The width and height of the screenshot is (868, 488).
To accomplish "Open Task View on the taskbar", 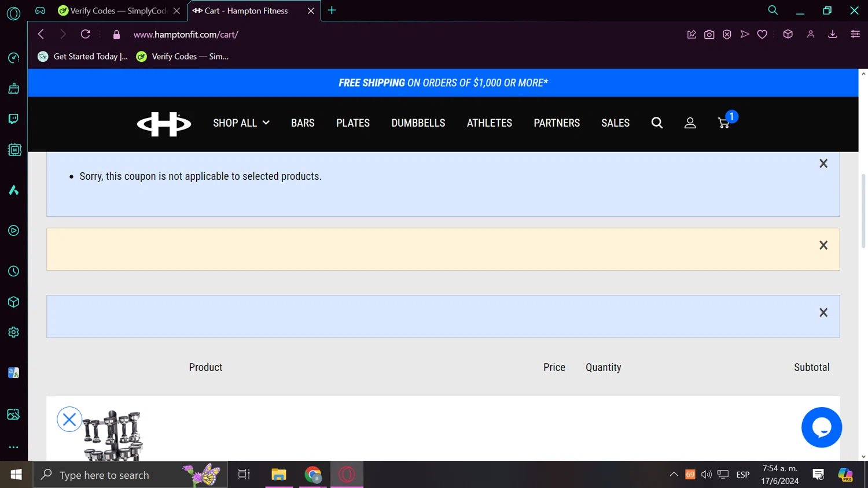I will pos(244,475).
